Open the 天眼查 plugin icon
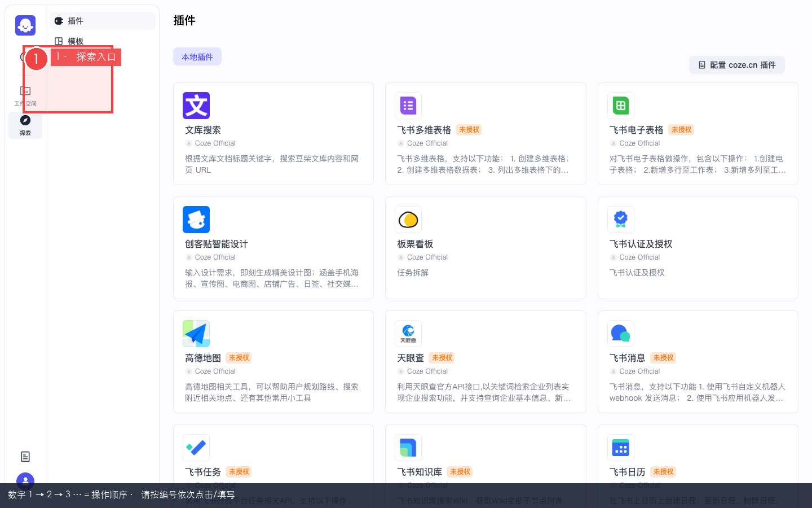Screen dimensions: 812x508 (x=408, y=334)
